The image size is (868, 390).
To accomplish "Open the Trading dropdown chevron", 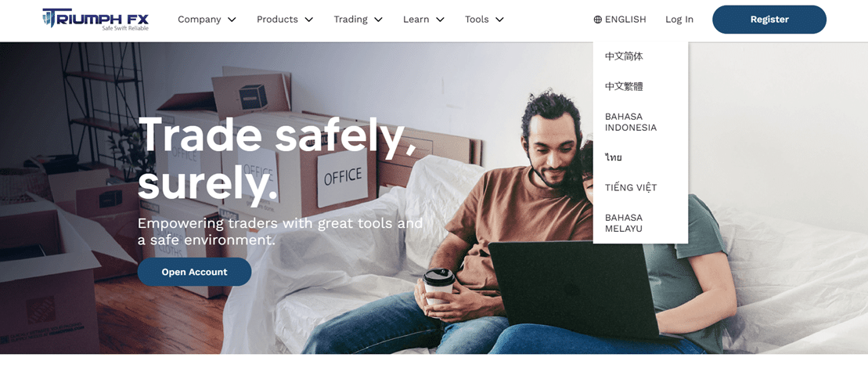I will click(x=378, y=20).
